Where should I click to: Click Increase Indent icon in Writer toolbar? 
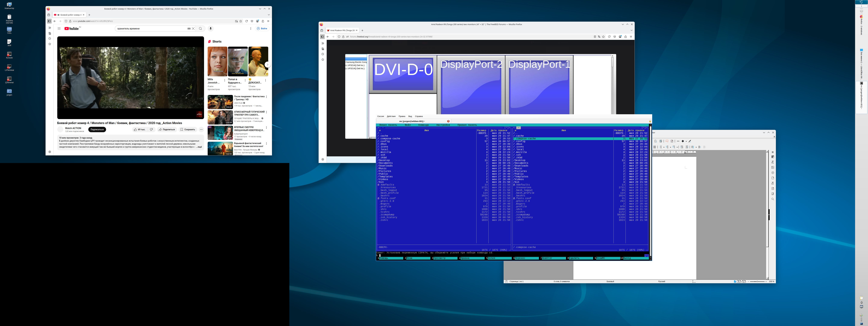[682, 147]
